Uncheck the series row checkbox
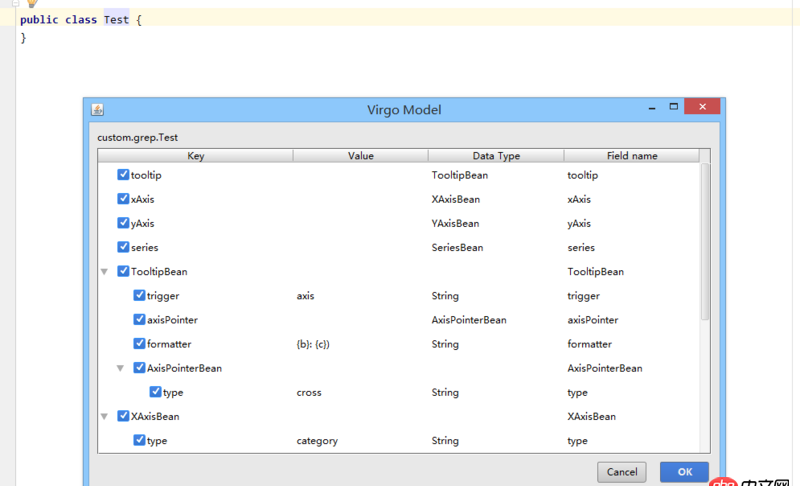Screen dimensions: 800x486 click(x=123, y=247)
